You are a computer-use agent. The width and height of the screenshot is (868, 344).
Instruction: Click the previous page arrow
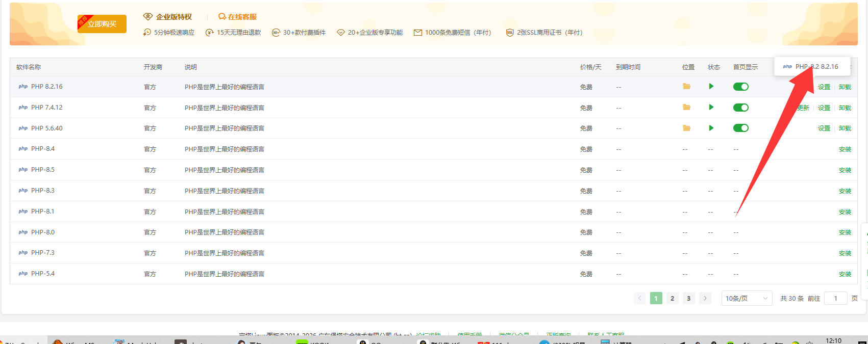(640, 299)
